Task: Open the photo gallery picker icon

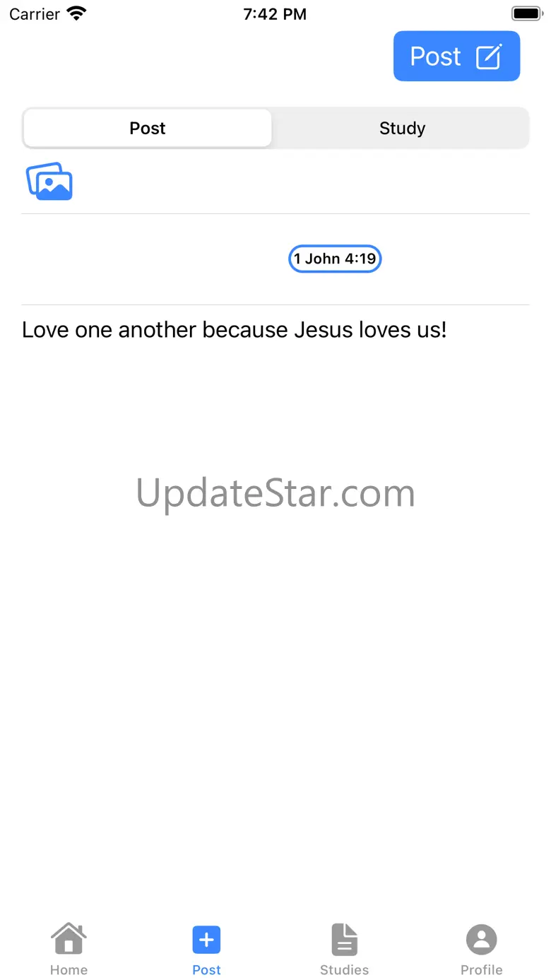Action: pos(49,182)
